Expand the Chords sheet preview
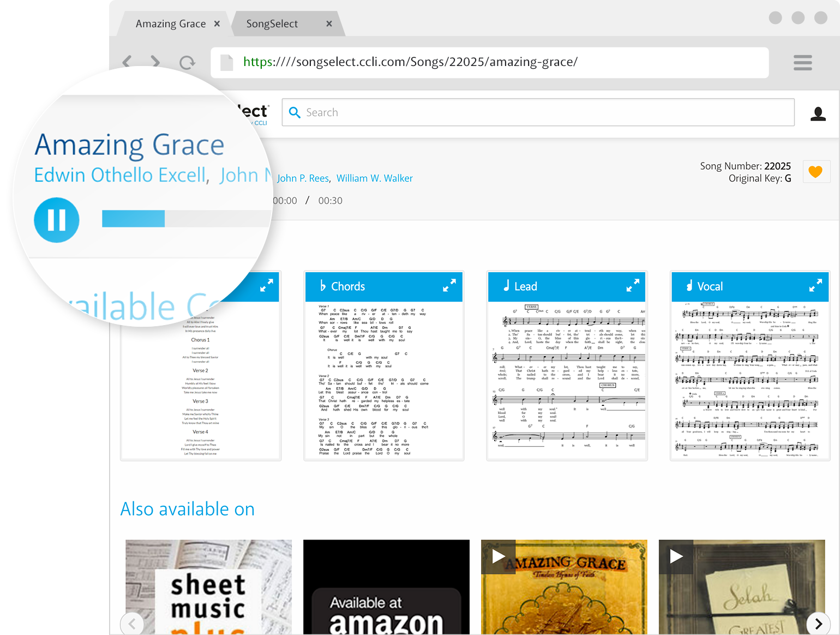This screenshot has height=635, width=840. point(449,286)
